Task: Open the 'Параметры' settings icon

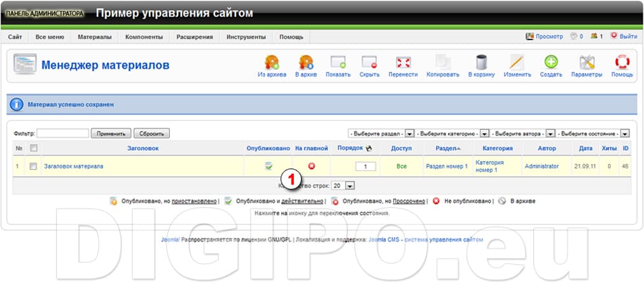Action: 586,63
